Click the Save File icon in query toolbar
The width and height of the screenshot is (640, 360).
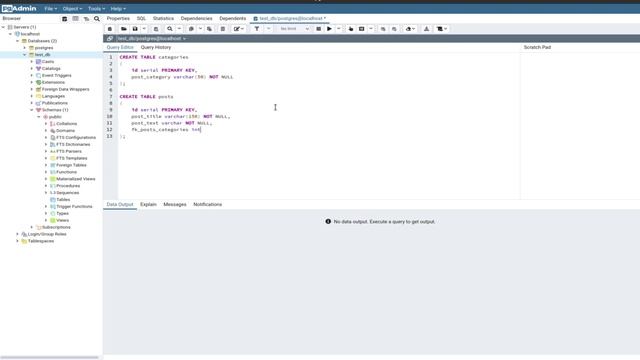pyautogui.click(x=135, y=29)
